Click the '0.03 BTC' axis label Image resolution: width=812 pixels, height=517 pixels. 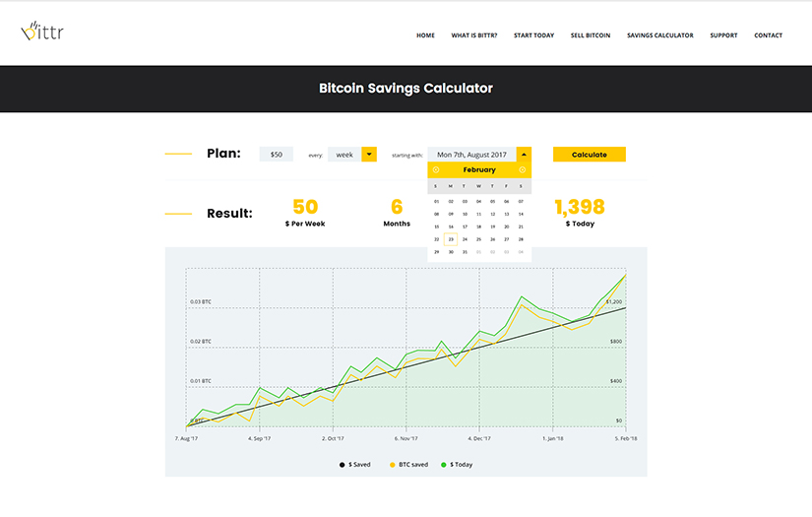201,301
